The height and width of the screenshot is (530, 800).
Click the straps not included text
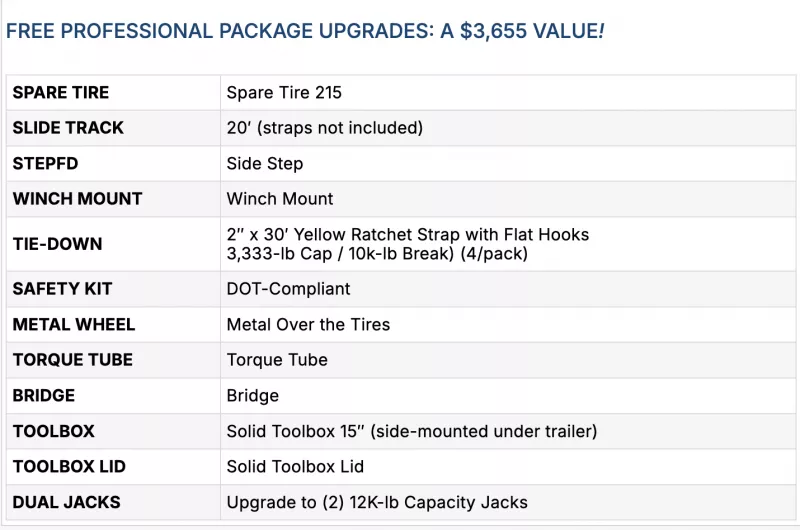343,128
